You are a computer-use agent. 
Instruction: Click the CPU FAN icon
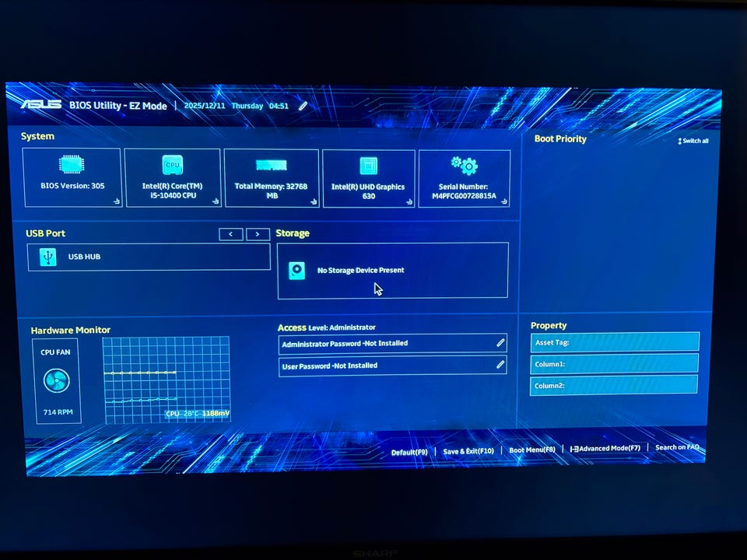pyautogui.click(x=57, y=381)
